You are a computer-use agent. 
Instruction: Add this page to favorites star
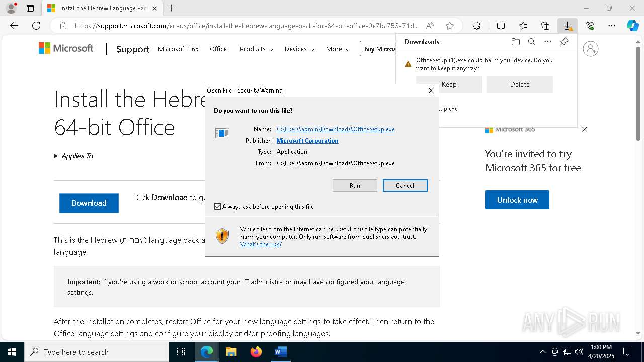[450, 26]
